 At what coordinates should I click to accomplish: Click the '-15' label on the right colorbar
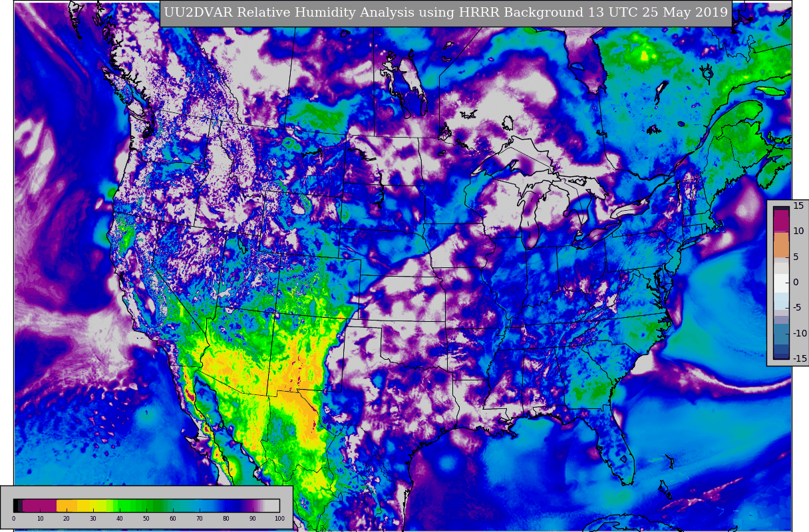coord(800,358)
